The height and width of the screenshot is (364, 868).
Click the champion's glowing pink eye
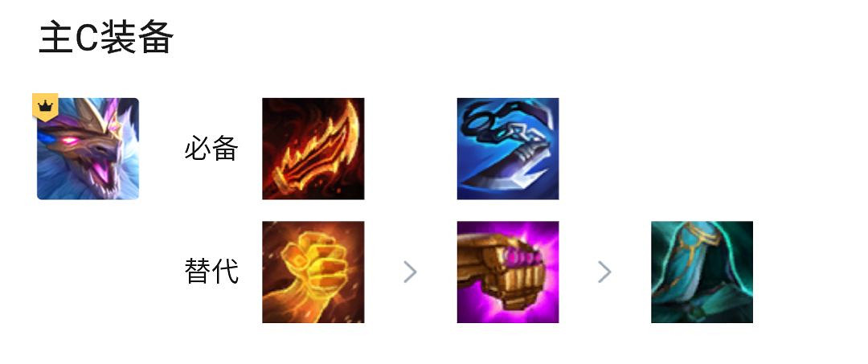[70, 141]
